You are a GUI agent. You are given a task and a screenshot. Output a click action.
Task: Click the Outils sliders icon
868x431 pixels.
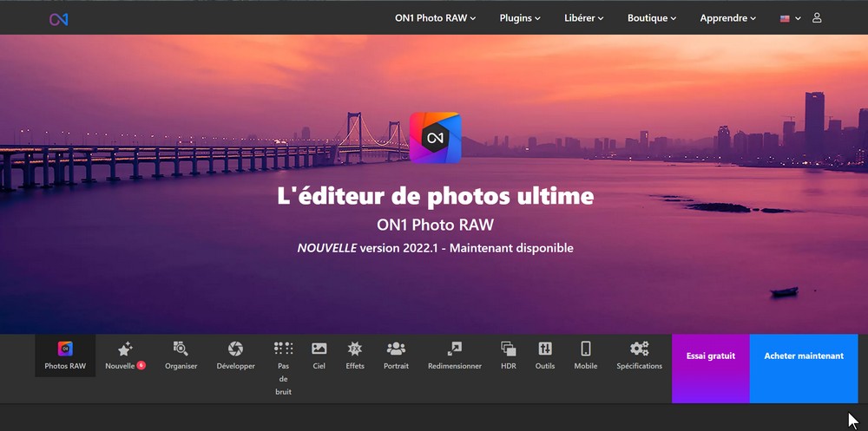point(545,349)
